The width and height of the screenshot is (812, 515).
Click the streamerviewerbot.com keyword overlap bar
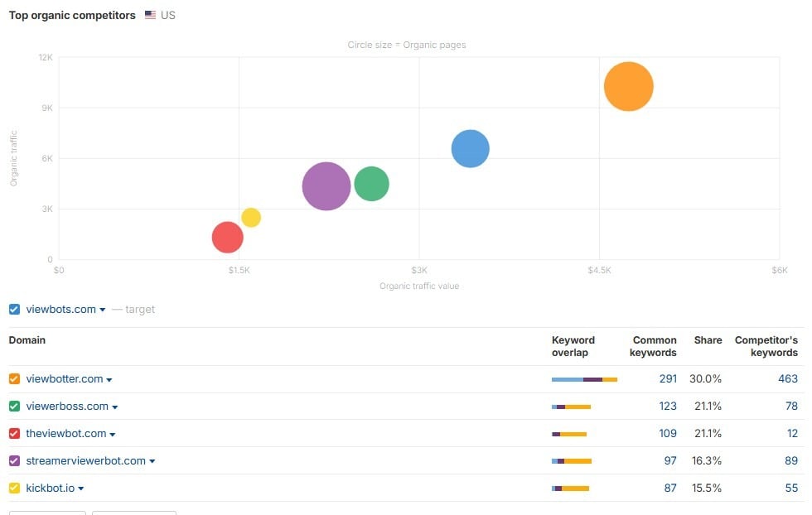tap(572, 461)
